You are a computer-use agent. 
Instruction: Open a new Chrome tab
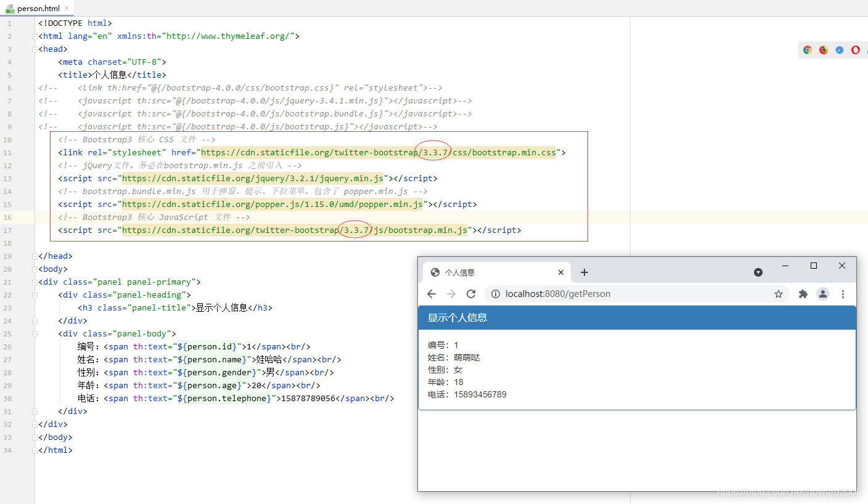point(584,272)
